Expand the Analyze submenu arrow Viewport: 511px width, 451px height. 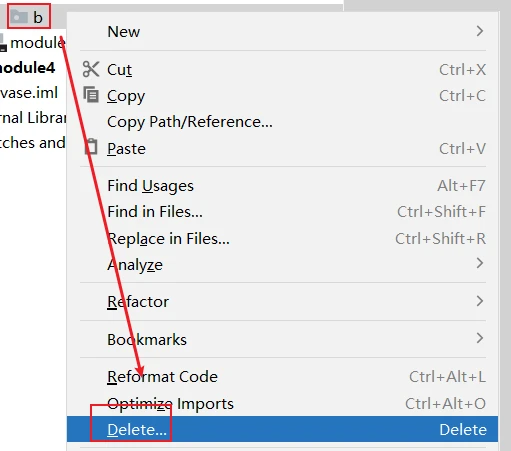[x=480, y=263]
